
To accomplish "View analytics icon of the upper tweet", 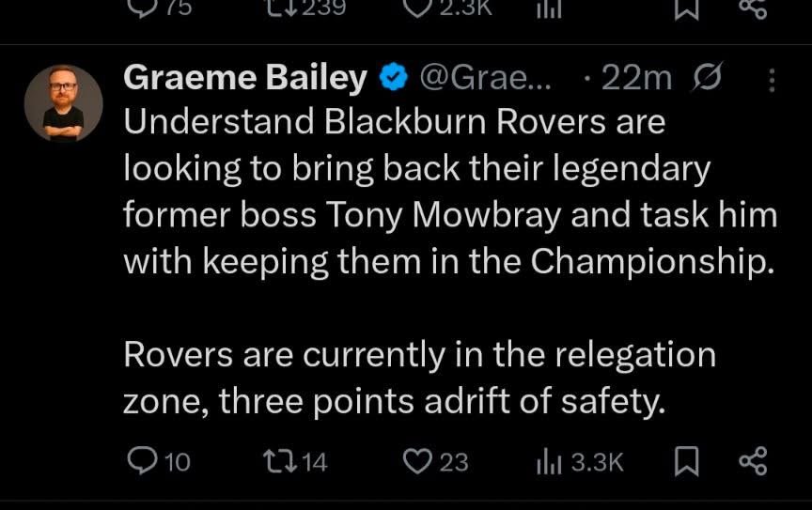I will pyautogui.click(x=547, y=8).
